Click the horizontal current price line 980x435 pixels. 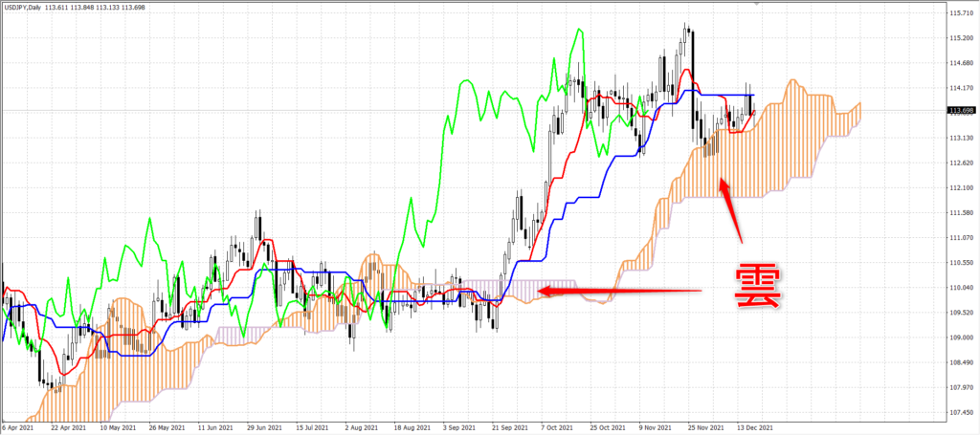click(x=474, y=111)
